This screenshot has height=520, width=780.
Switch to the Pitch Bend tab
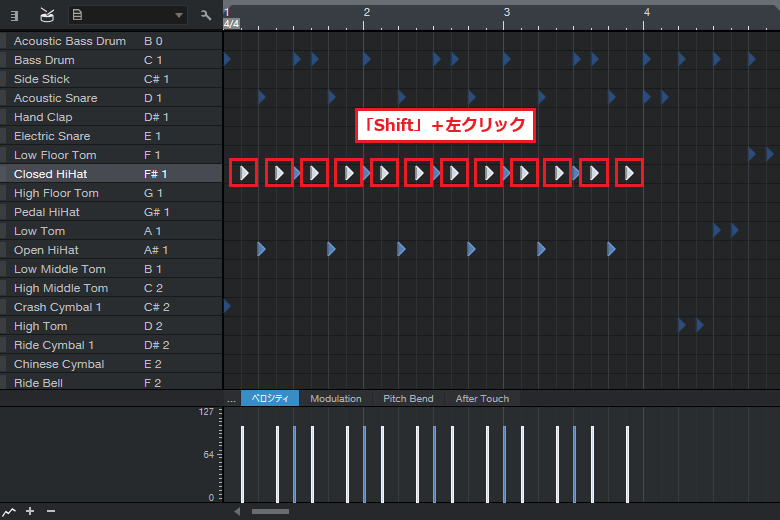408,398
